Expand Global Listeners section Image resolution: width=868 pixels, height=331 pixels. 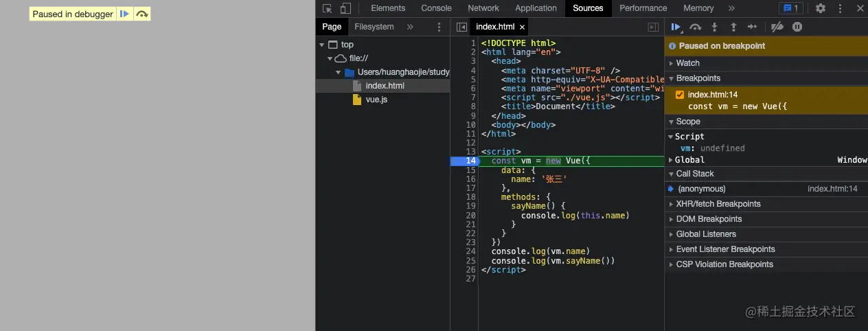(x=766, y=234)
